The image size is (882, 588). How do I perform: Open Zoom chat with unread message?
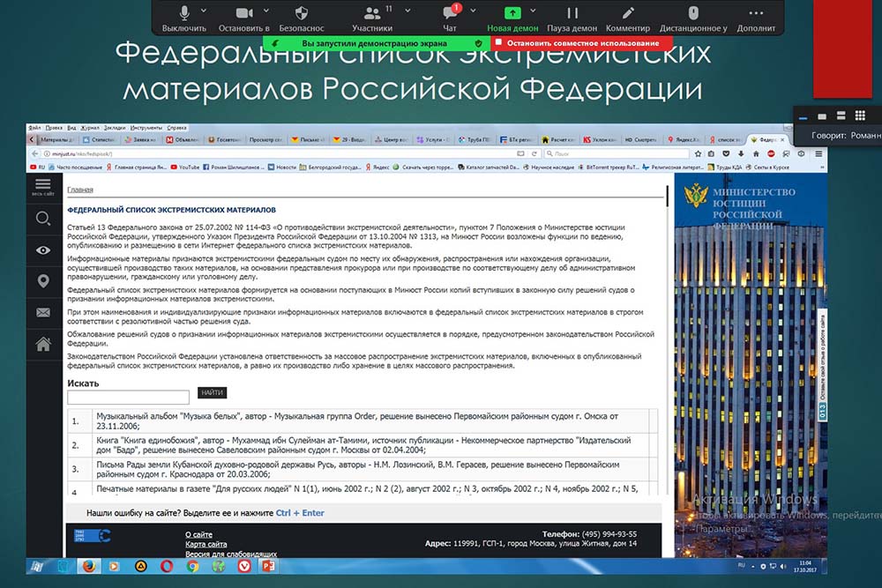(450, 18)
